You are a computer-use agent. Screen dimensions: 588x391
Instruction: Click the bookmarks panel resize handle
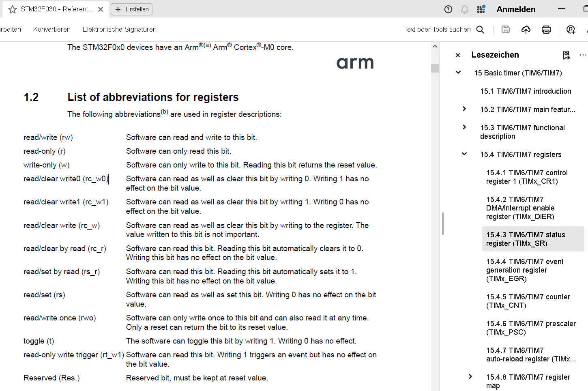[443, 223]
